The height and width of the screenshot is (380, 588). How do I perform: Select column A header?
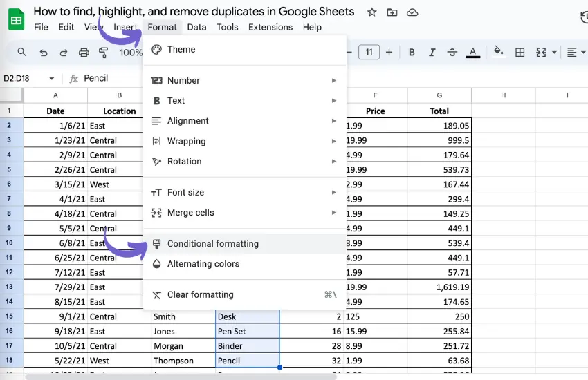coord(55,95)
